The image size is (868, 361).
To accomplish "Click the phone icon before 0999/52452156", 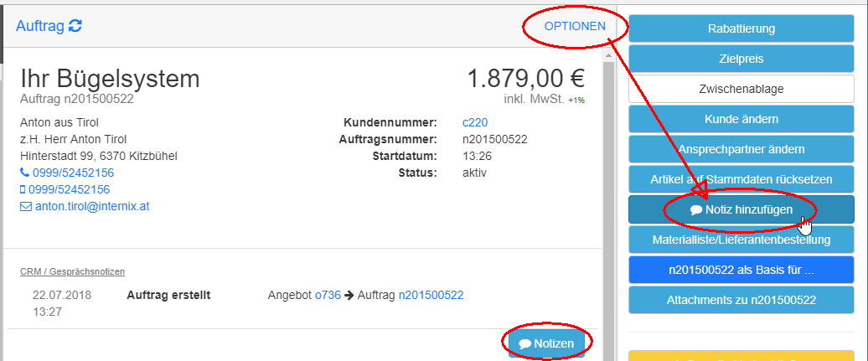I will click(x=23, y=173).
